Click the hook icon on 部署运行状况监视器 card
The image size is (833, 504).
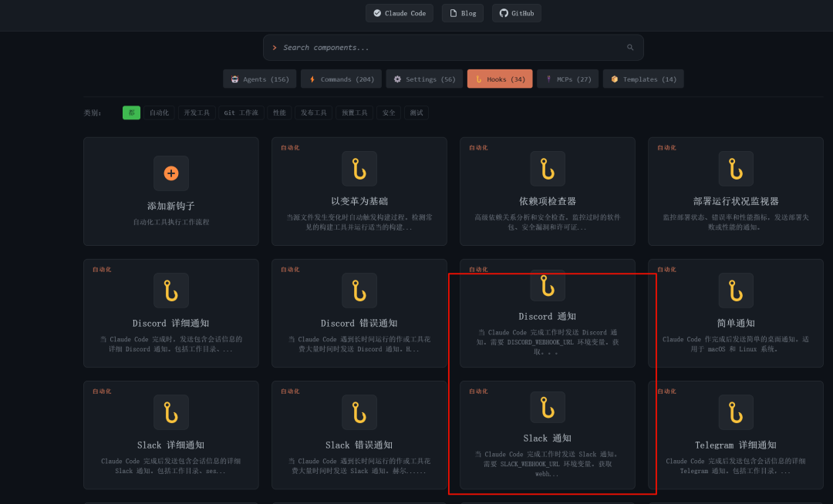click(736, 169)
